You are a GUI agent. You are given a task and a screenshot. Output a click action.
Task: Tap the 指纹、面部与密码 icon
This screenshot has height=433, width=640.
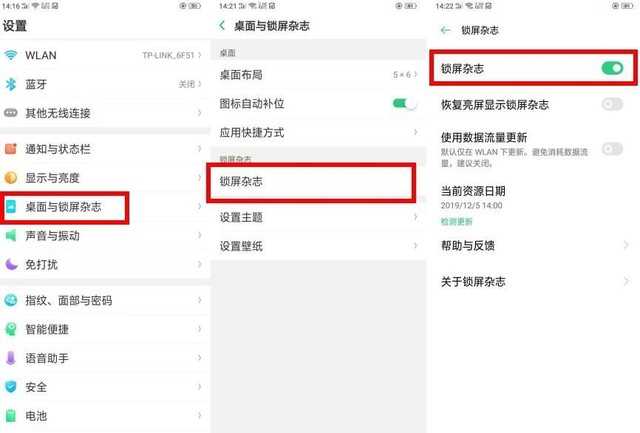pos(11,300)
